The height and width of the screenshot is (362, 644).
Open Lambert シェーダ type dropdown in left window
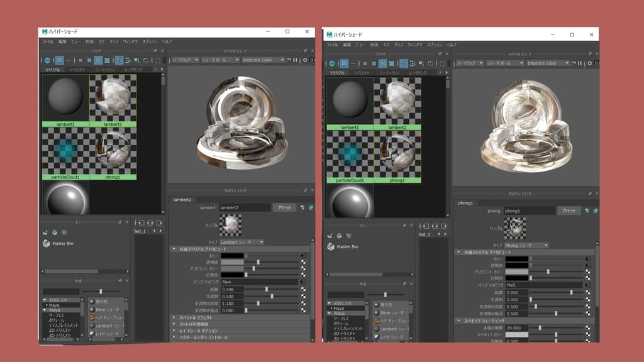tap(241, 242)
